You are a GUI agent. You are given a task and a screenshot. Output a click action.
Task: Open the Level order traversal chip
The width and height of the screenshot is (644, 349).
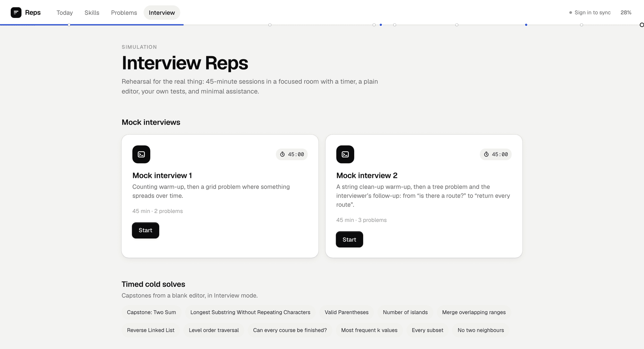tap(214, 330)
